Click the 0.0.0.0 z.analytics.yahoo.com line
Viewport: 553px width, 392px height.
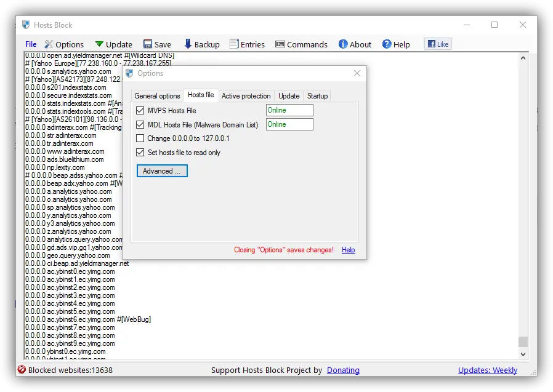pos(68,231)
